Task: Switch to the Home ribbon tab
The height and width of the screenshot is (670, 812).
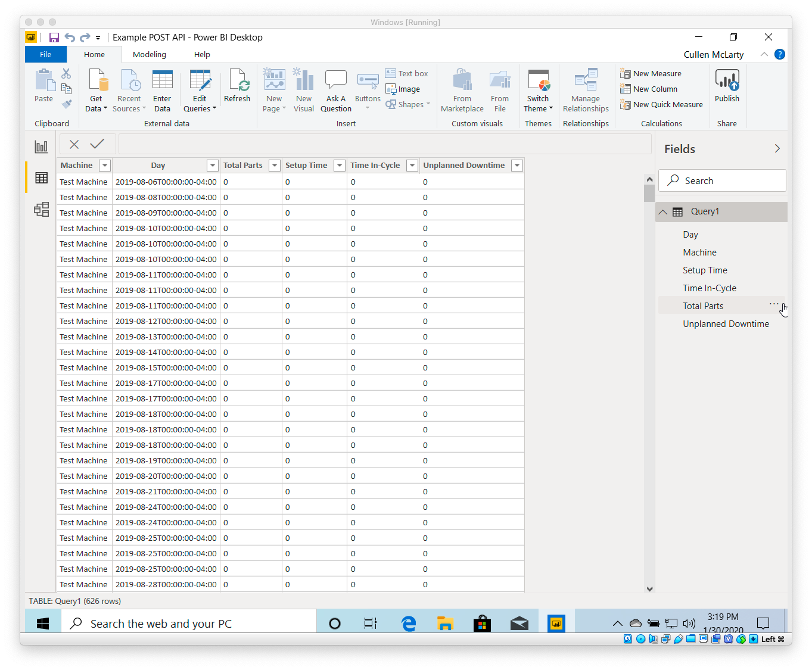Action: click(x=94, y=54)
